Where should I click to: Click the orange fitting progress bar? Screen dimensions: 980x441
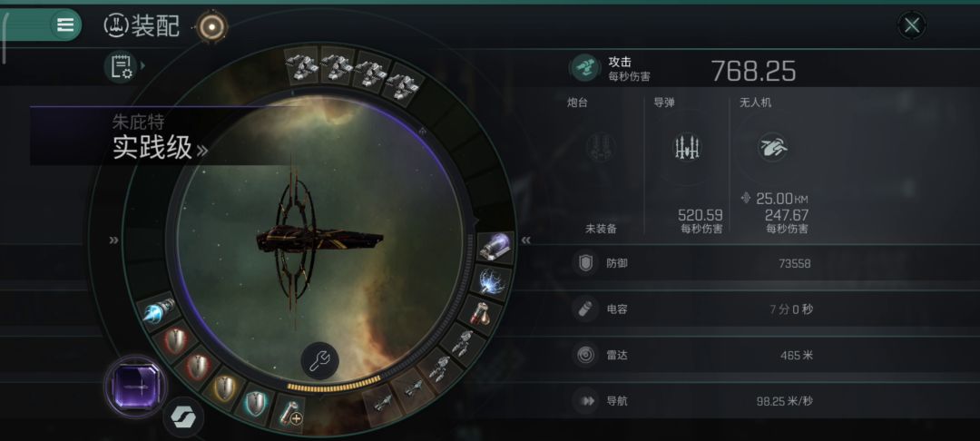point(334,386)
